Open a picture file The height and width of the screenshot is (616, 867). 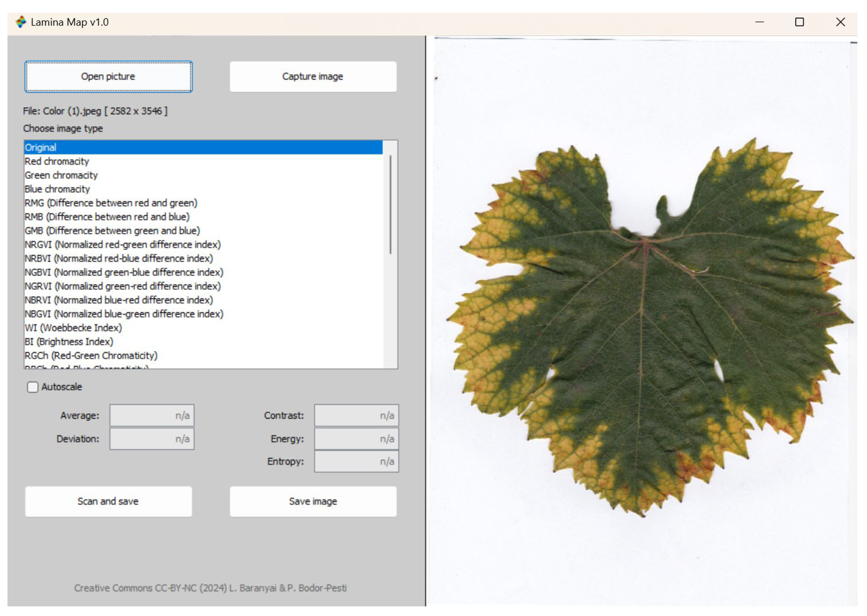point(108,76)
